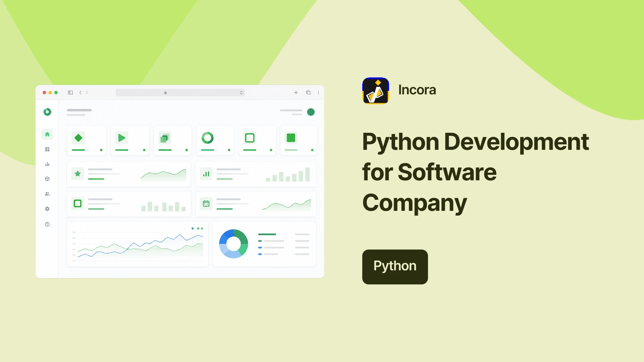Open the cube package icon in sidebar
The height and width of the screenshot is (362, 644).
[x=47, y=179]
